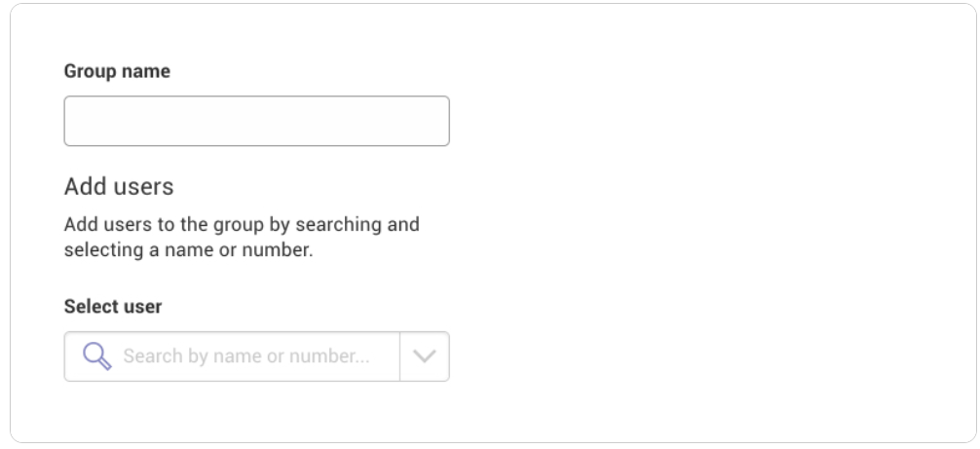Click the purple search icon in Select user
The image size is (980, 449).
coord(96,355)
